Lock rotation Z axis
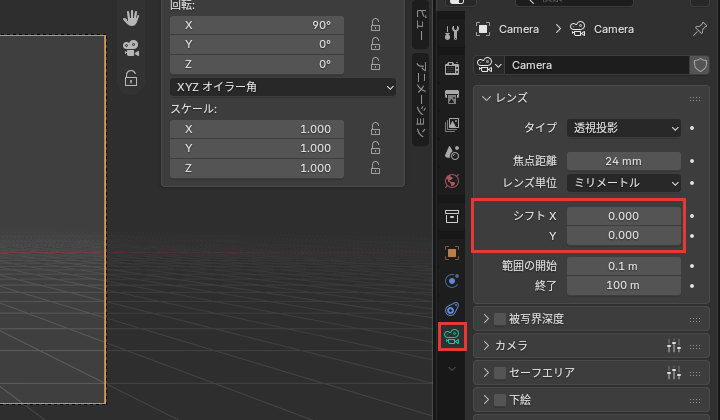Image resolution: width=720 pixels, height=420 pixels. pyautogui.click(x=375, y=64)
